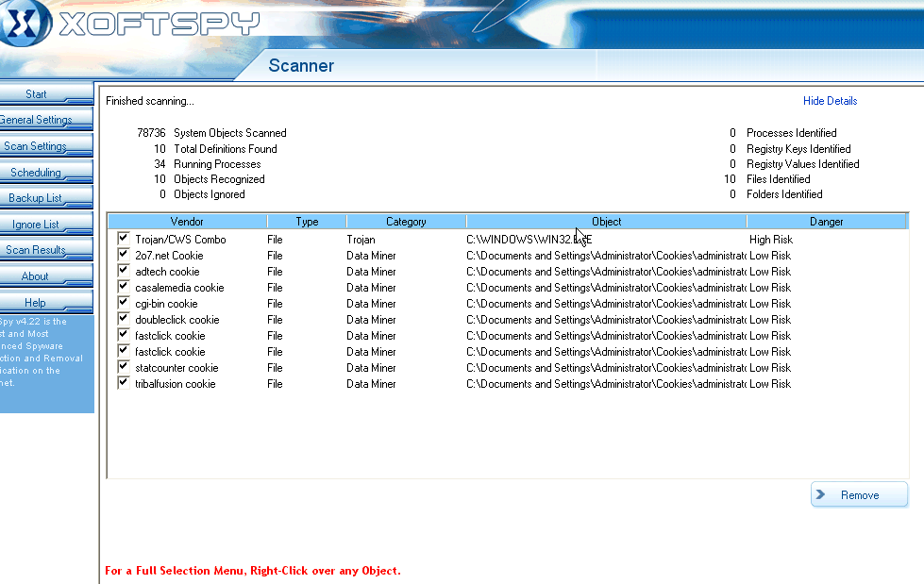Screen dimensions: 924x584
Task: Click the Total Definitions Found line
Action: [x=215, y=148]
